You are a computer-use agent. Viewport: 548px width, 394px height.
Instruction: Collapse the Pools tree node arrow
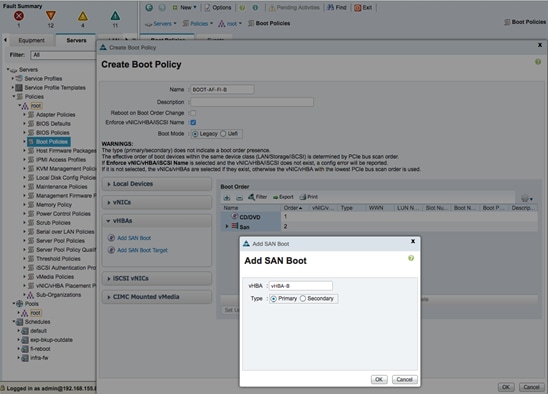(x=14, y=303)
